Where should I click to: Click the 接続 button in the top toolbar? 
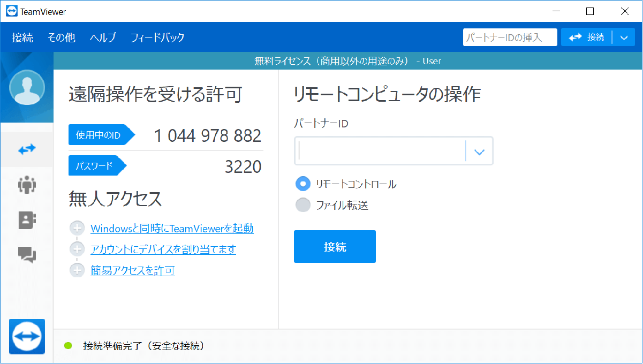(587, 37)
